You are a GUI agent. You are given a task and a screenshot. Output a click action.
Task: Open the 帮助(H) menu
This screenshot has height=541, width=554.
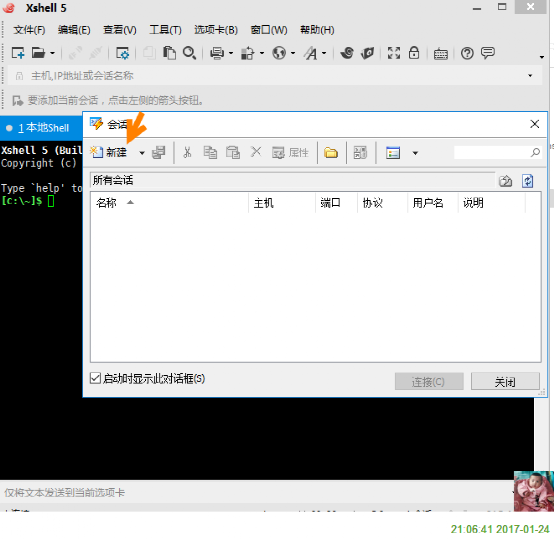[317, 30]
